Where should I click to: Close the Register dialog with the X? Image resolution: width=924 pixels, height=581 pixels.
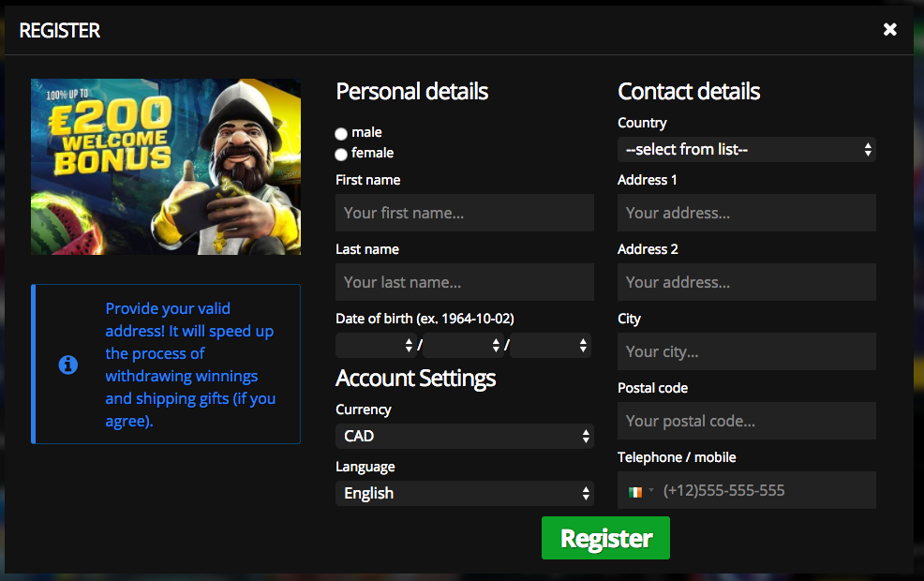click(x=889, y=30)
